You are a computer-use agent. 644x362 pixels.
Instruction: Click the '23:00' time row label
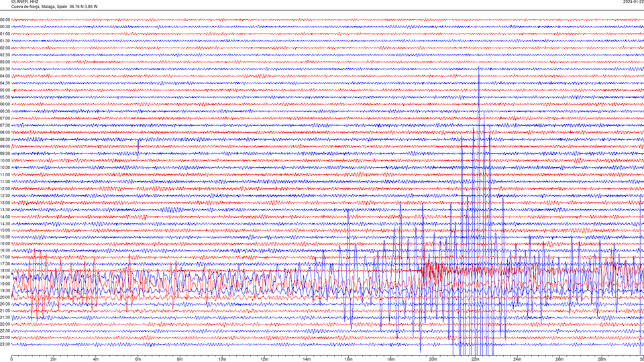[x=5, y=337]
